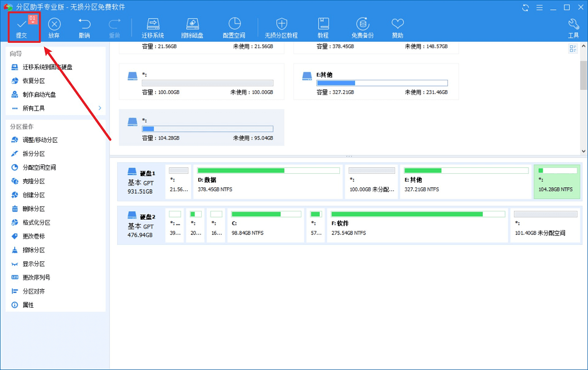
Task: Select the 104.28GB NTFS partition on 硬盘1
Action: coord(556,181)
